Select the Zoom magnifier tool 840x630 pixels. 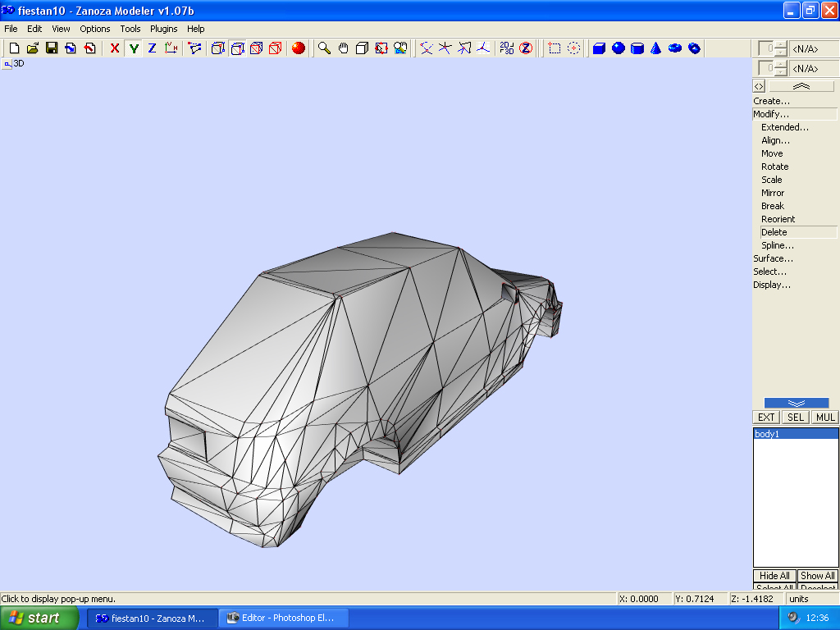coord(324,48)
